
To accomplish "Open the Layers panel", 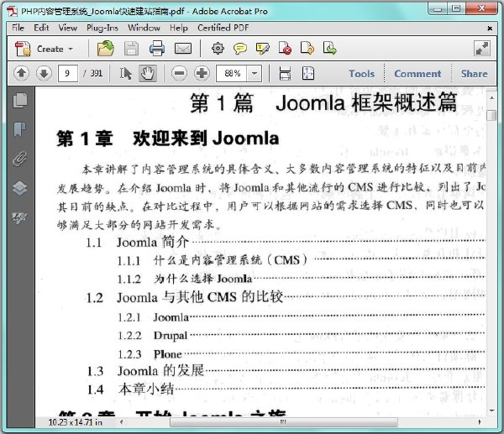I will (19, 188).
